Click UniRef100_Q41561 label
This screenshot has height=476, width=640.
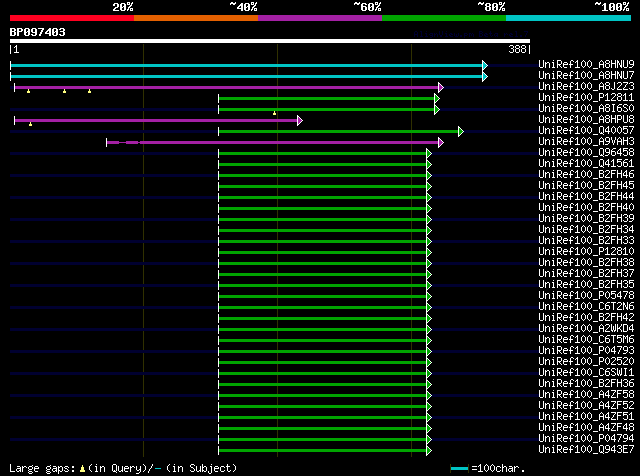(586, 163)
